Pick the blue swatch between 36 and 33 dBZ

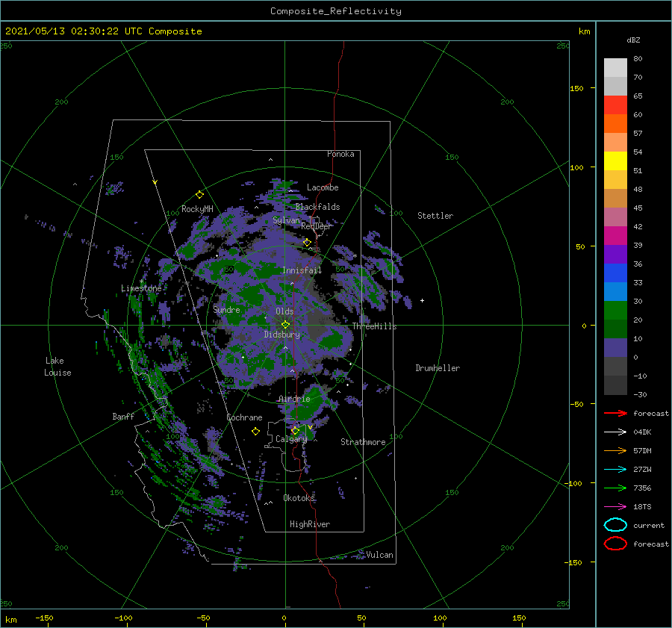[615, 273]
